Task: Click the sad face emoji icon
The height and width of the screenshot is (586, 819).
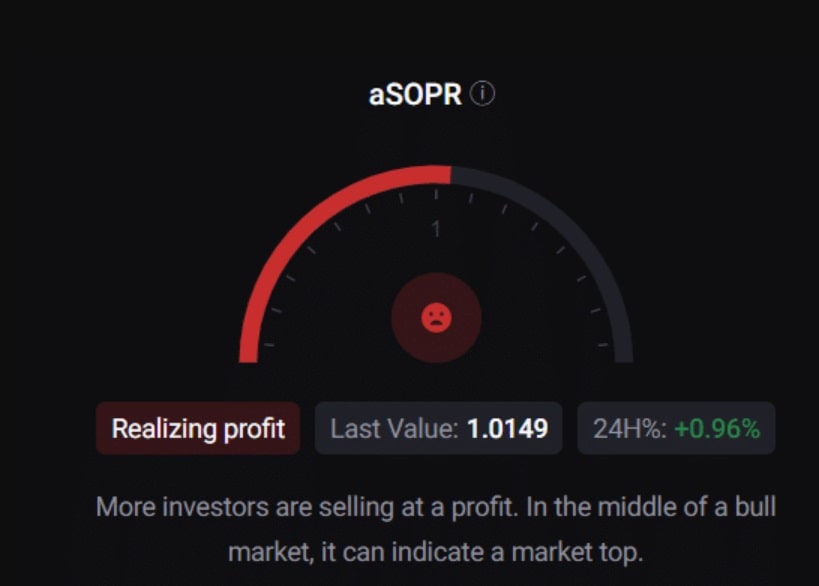Action: point(437,318)
